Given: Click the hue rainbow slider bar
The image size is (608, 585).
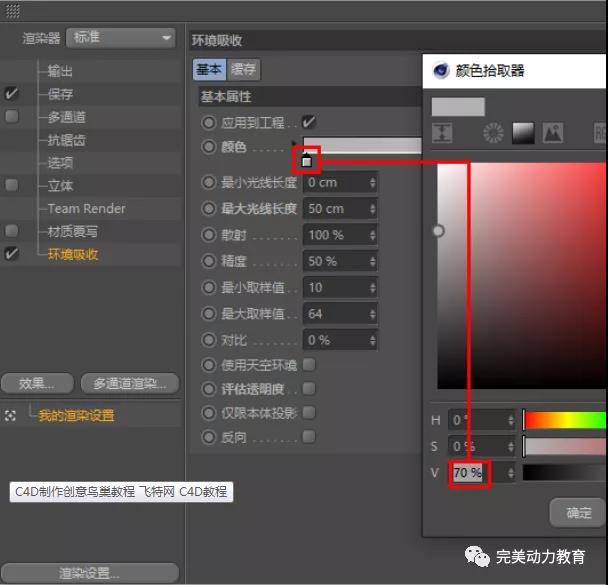Looking at the screenshot, I should pyautogui.click(x=564, y=420).
